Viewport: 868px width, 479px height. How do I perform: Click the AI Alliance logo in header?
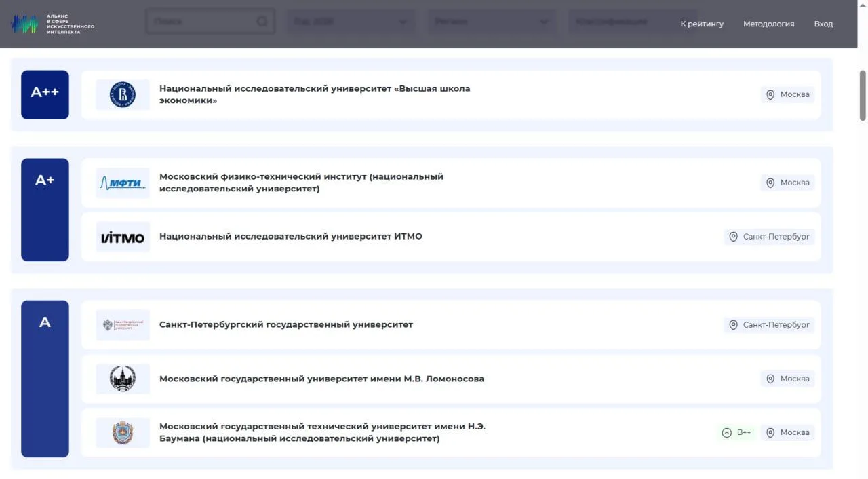52,24
